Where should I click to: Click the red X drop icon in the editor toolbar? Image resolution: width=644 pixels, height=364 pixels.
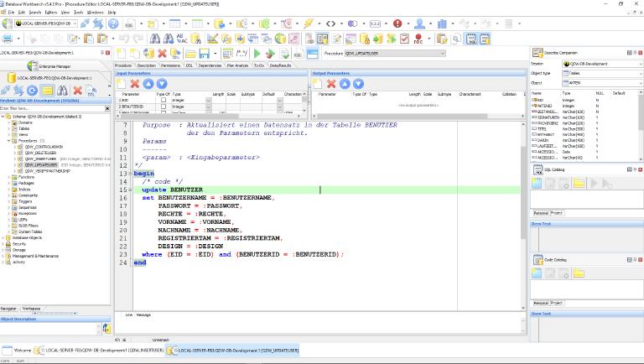(162, 54)
